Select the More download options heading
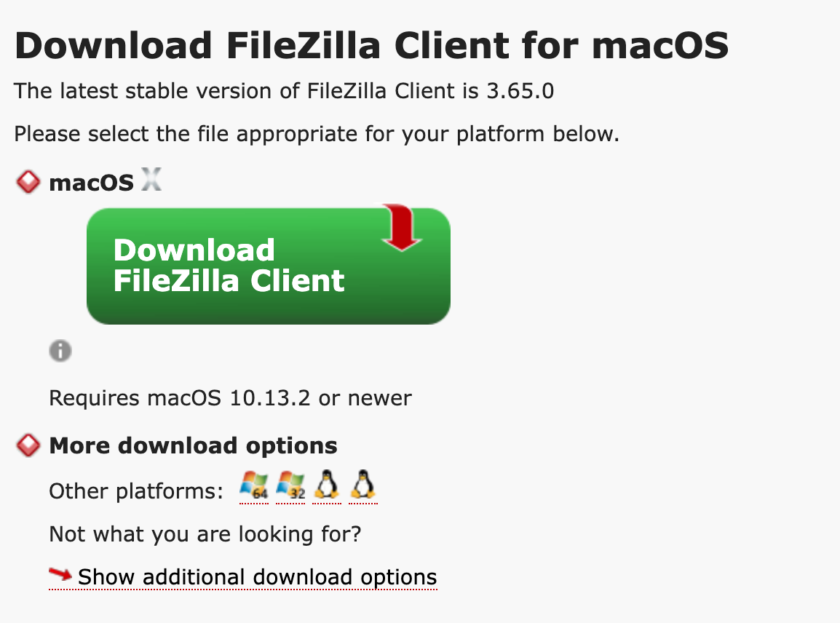This screenshot has height=623, width=840. 192,445
